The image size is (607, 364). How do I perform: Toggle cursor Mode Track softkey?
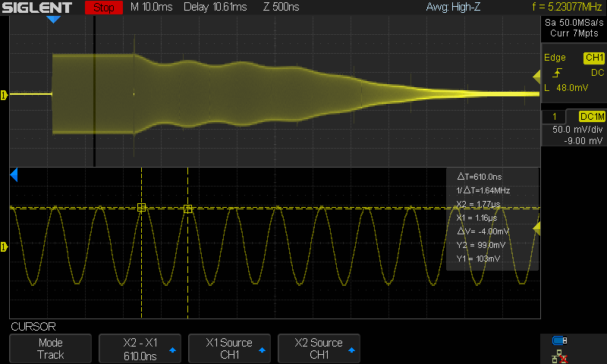click(x=50, y=349)
